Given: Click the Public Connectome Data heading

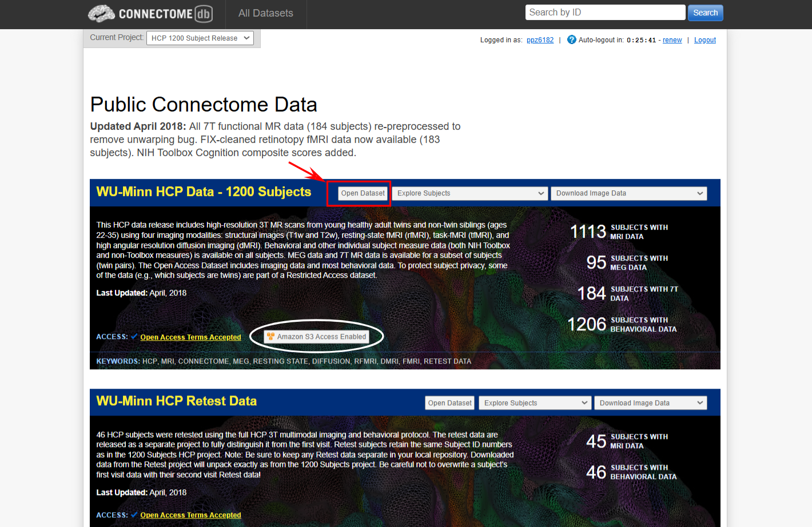Looking at the screenshot, I should 204,105.
